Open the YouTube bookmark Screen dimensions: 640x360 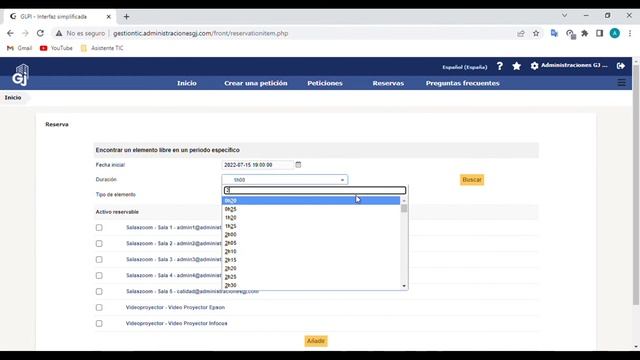[56, 48]
